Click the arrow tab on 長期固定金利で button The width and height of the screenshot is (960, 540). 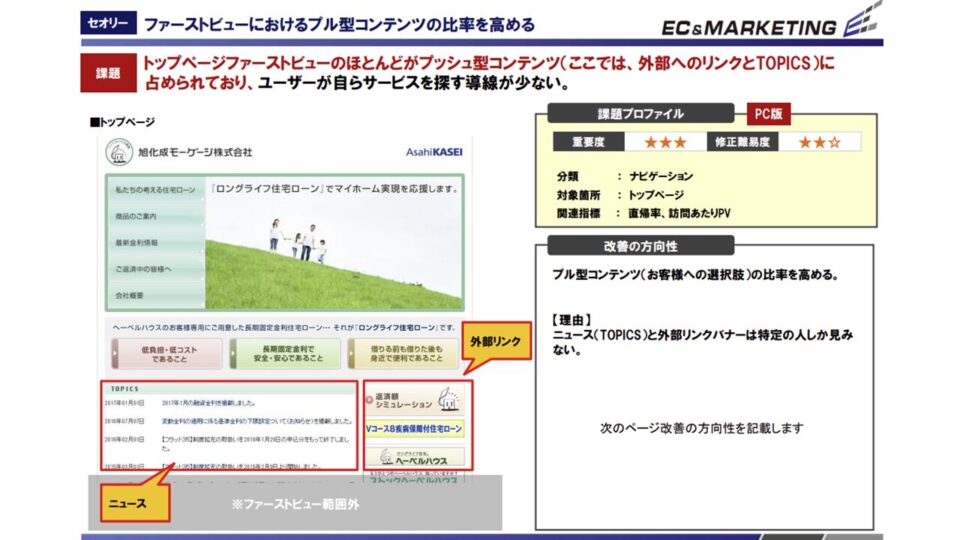pos(233,354)
